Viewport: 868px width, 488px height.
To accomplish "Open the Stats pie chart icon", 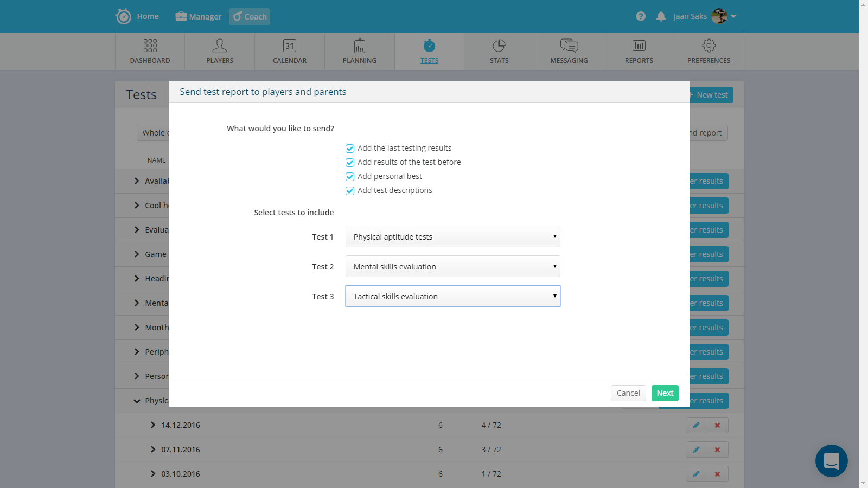I will click(x=499, y=46).
